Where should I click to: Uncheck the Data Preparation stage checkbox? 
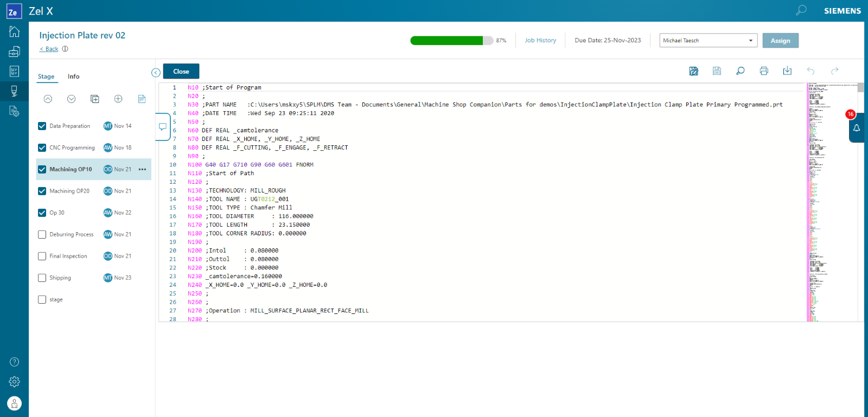pyautogui.click(x=42, y=126)
